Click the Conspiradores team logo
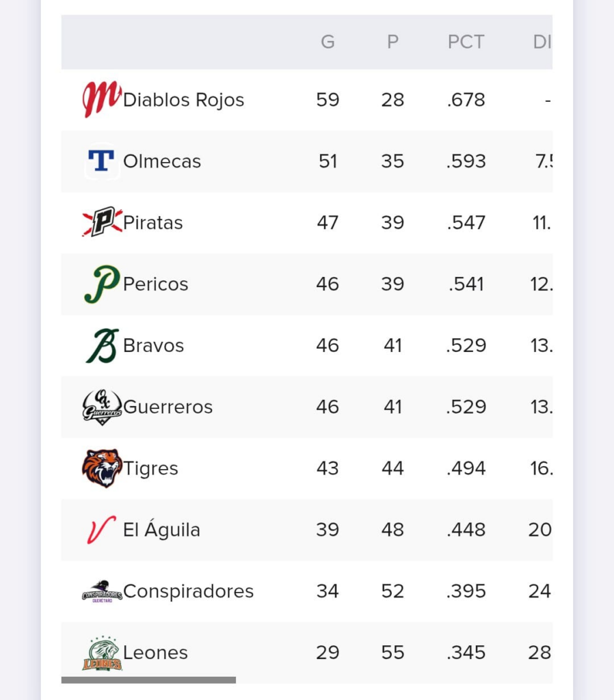Image resolution: width=614 pixels, height=700 pixels. [x=102, y=591]
